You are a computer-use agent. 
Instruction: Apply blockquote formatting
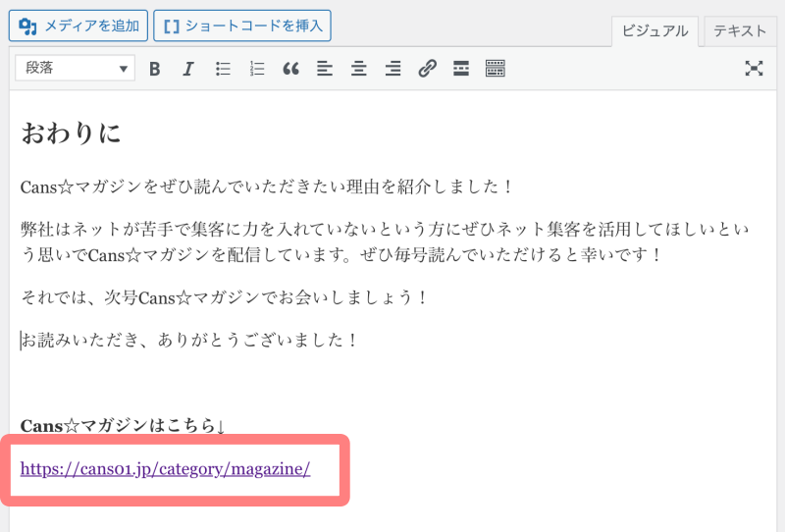click(290, 69)
